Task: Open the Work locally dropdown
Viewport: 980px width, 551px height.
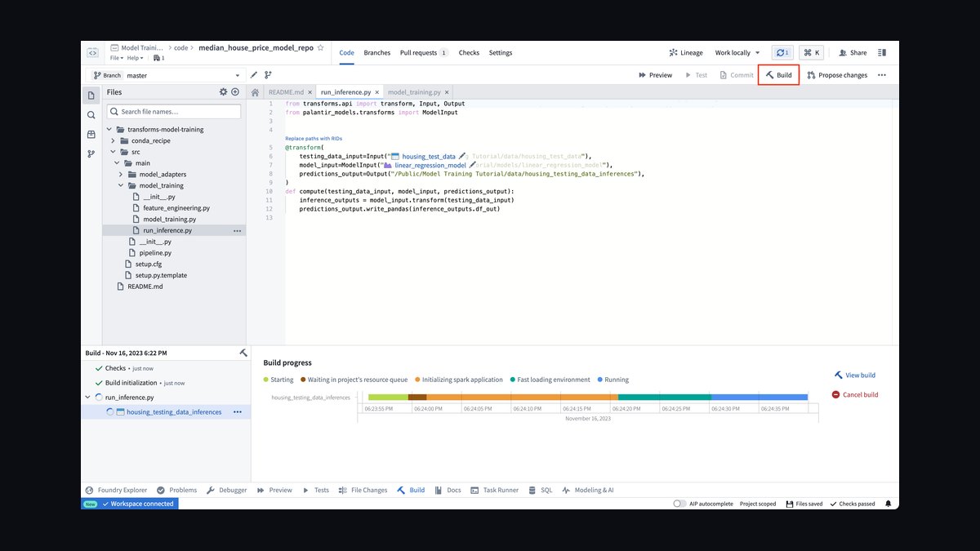Action: [x=737, y=52]
